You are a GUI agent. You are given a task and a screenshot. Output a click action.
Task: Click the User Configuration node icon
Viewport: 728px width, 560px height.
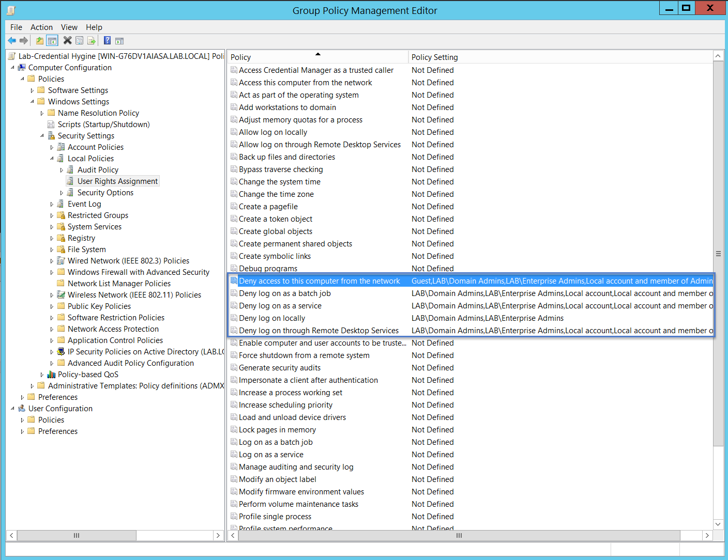tap(22, 409)
